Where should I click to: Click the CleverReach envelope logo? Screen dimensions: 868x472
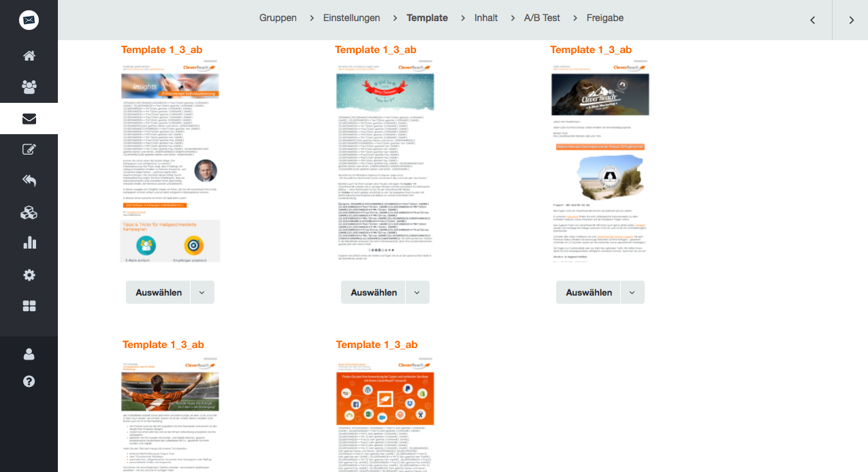29,20
